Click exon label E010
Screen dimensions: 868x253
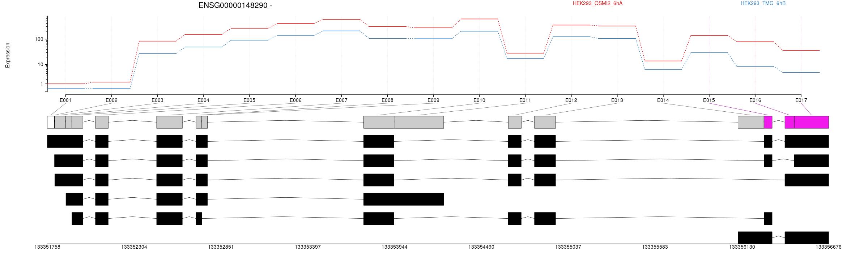(x=479, y=100)
